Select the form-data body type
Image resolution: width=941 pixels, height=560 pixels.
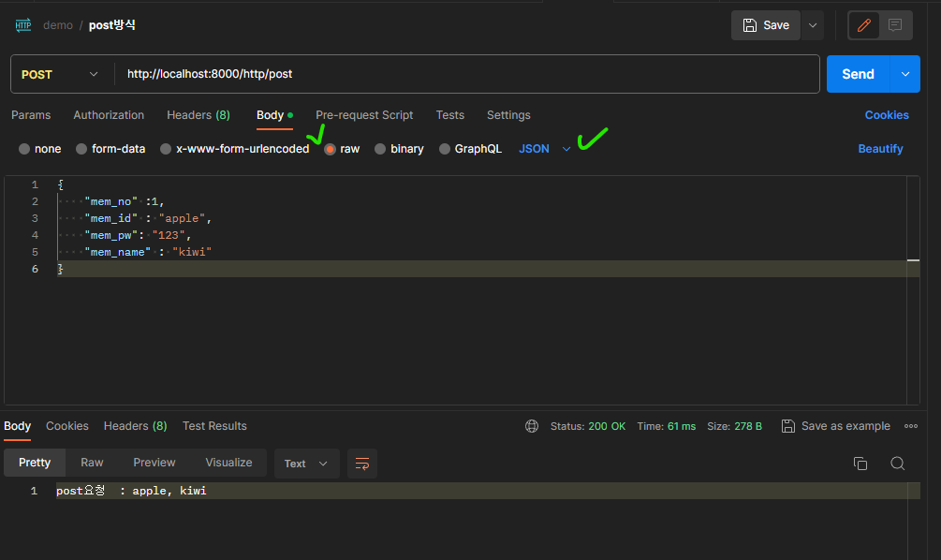(x=111, y=149)
